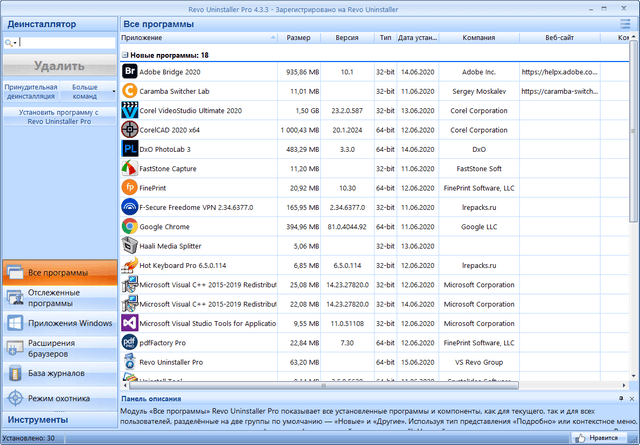This screenshot has width=640, height=445.
Task: Select the pdfFactory Pro icon
Action: (x=129, y=343)
